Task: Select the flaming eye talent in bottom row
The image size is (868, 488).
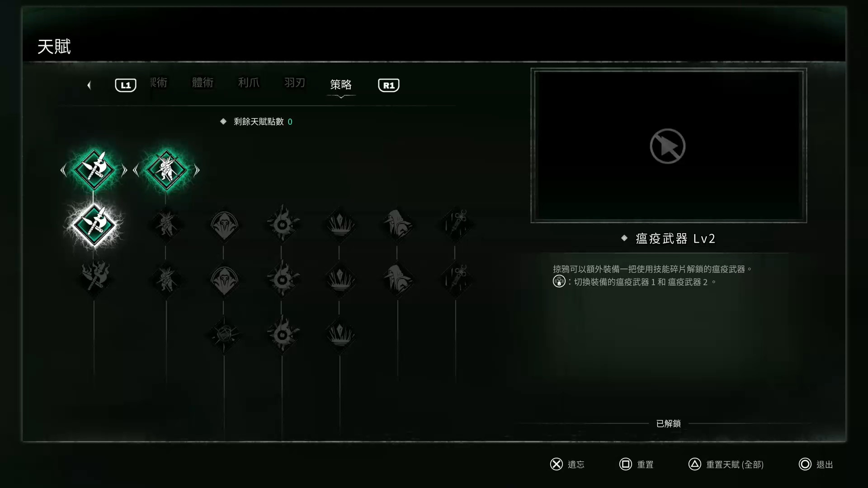Action: [282, 335]
